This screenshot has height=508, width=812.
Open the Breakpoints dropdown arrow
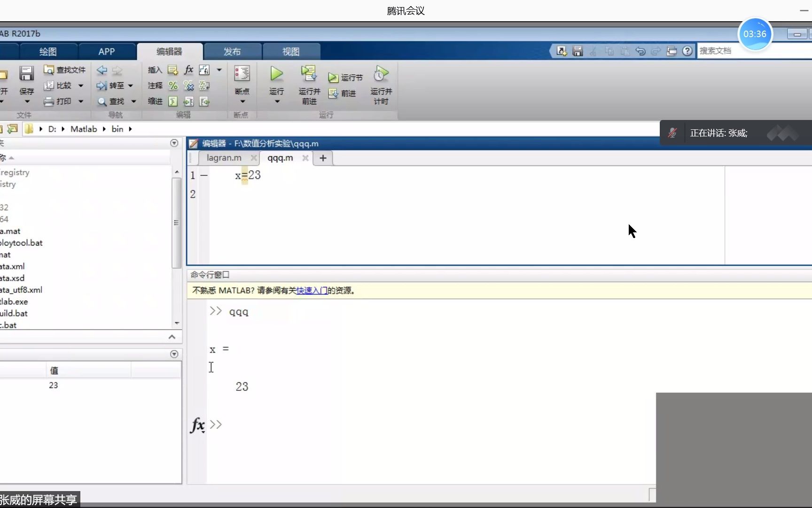(242, 102)
